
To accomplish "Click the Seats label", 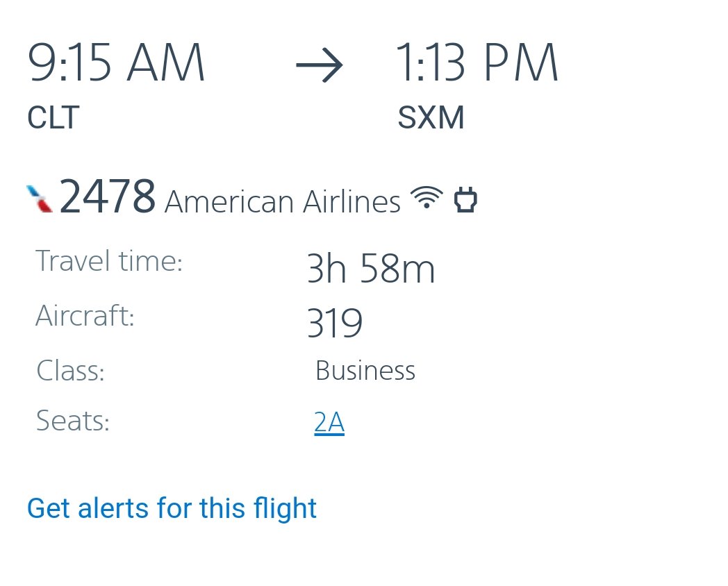I will 73,421.
